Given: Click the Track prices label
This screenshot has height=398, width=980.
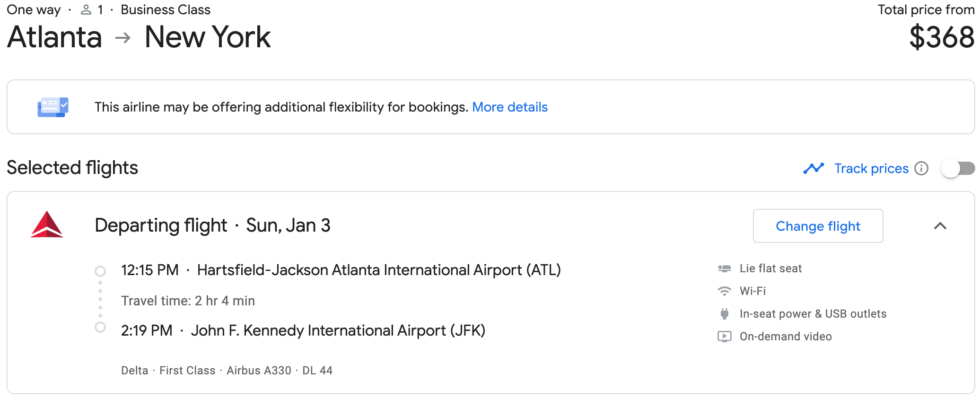Looking at the screenshot, I should click(x=871, y=168).
